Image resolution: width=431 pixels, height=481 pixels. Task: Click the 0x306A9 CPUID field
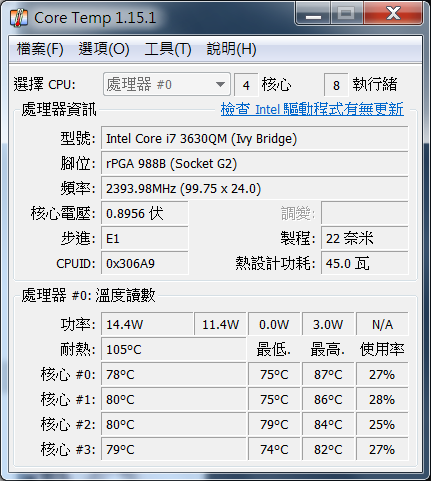tap(145, 263)
